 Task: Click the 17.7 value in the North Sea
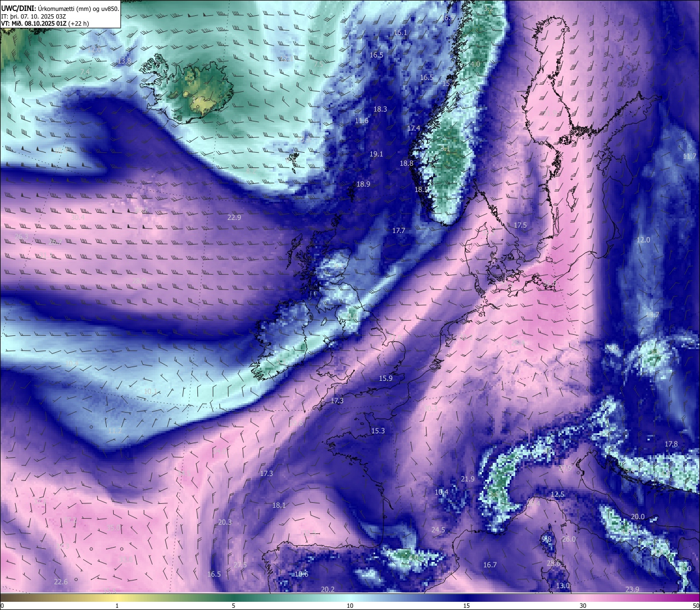[399, 231]
